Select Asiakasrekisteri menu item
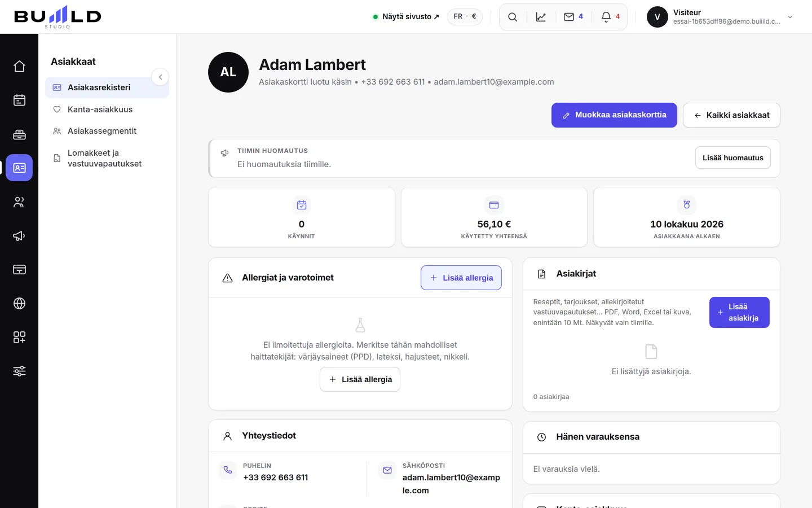Viewport: 812px width, 508px height. (x=107, y=87)
